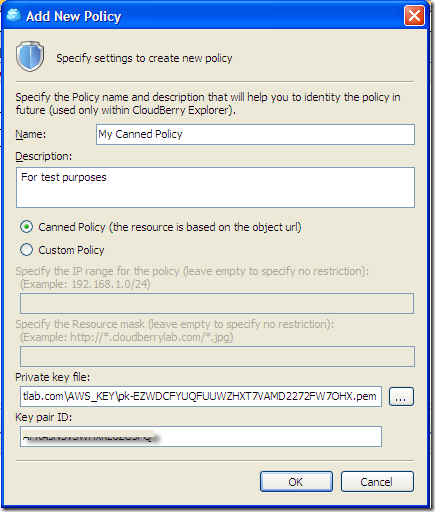Select the Canned Policy radio button
This screenshot has height=512, width=435.
(x=26, y=227)
